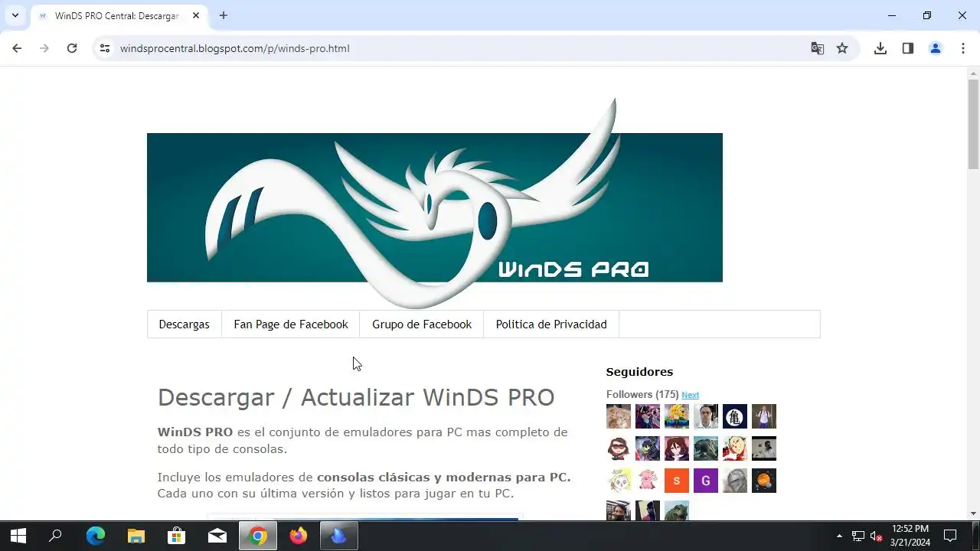This screenshot has height=551, width=980.
Task: Go back to the previous page
Action: [x=17, y=48]
